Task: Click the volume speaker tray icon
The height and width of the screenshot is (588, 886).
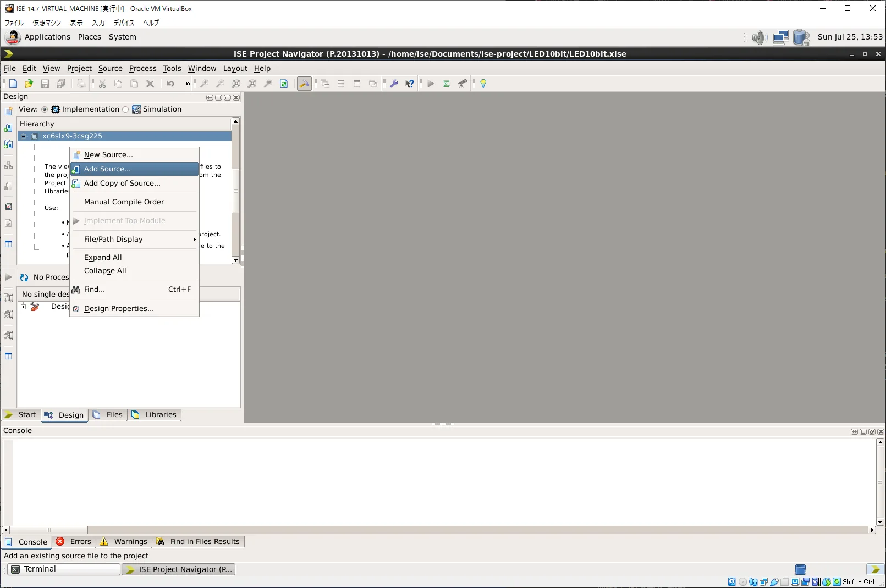Action: [x=759, y=37]
